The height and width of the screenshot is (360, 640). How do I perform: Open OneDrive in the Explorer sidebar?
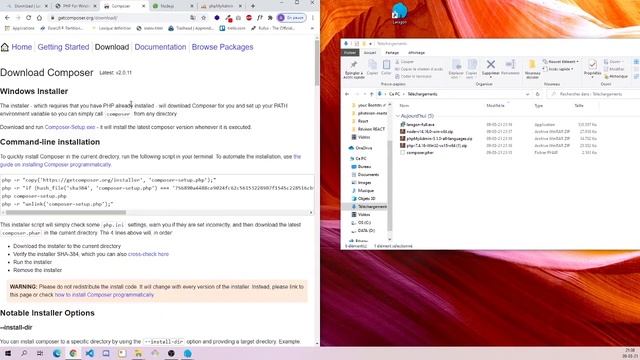360,148
